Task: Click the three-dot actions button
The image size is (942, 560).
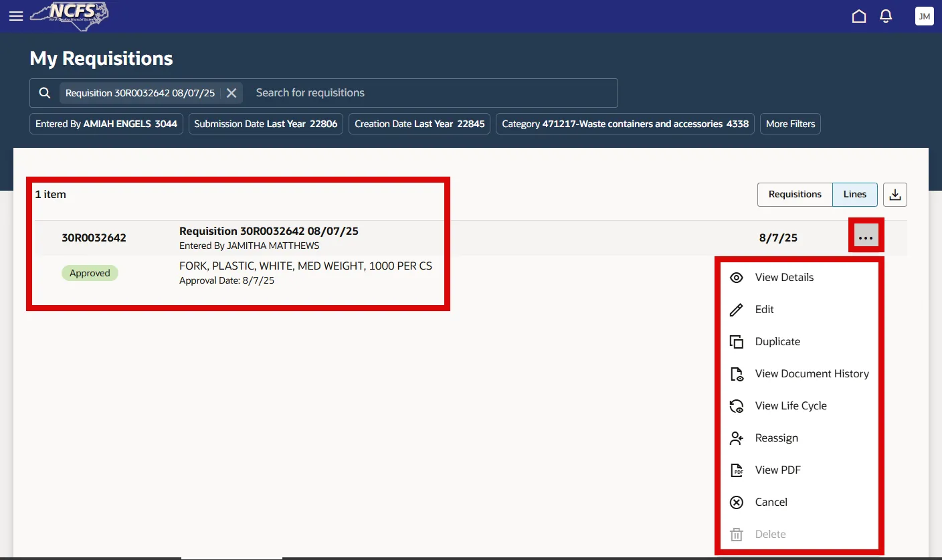Action: [866, 238]
